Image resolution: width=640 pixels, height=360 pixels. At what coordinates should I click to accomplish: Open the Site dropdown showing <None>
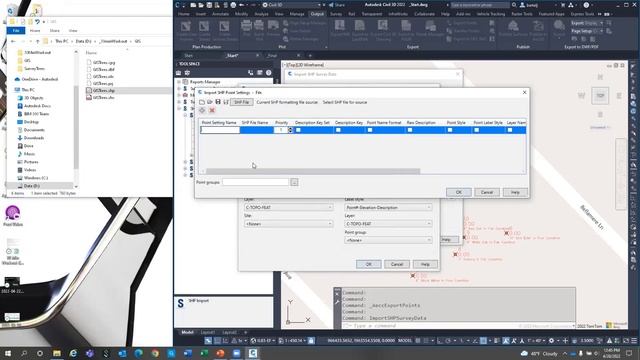click(289, 224)
